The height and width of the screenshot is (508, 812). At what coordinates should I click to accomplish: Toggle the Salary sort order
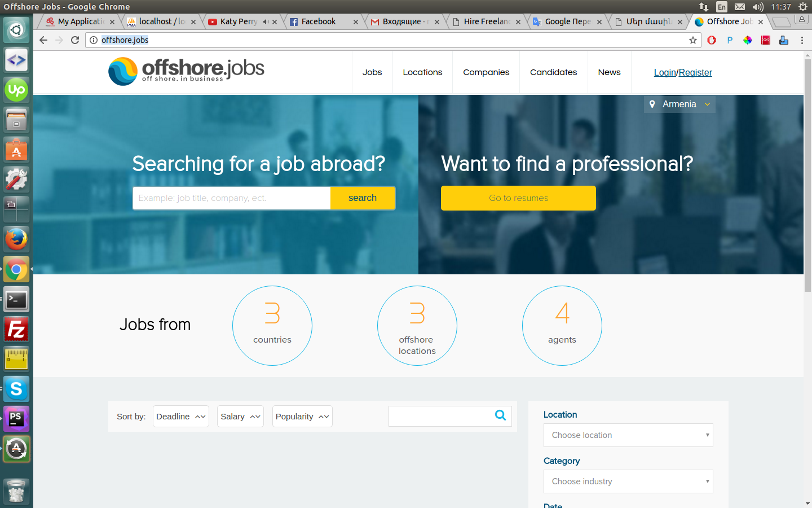[240, 417]
